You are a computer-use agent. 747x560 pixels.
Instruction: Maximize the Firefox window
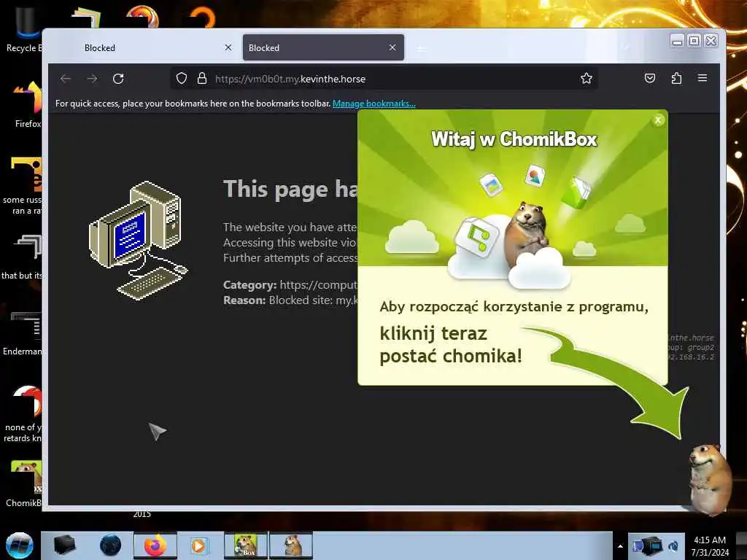694,42
